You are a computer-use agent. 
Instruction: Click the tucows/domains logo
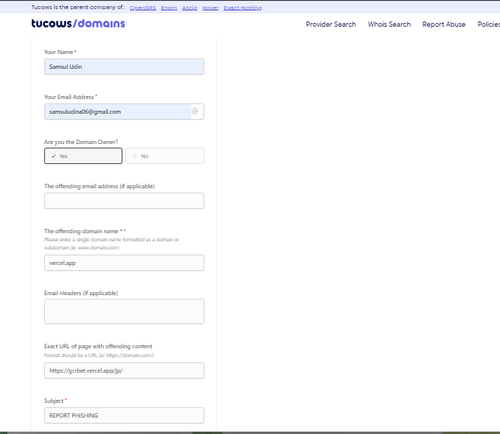78,23
